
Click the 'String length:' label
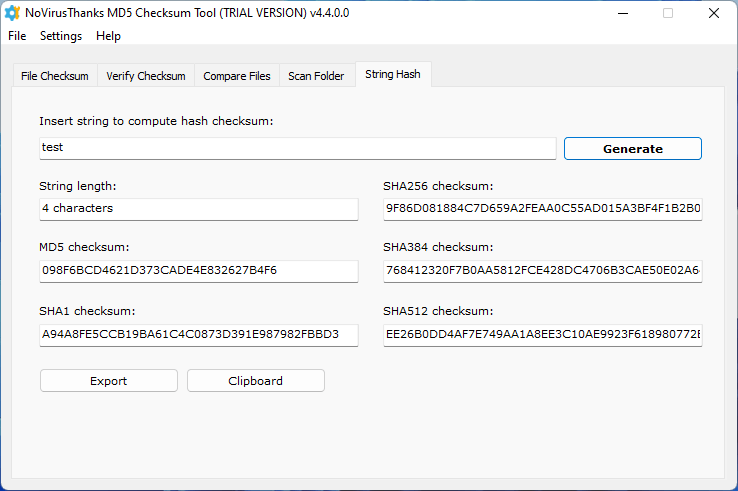78,186
